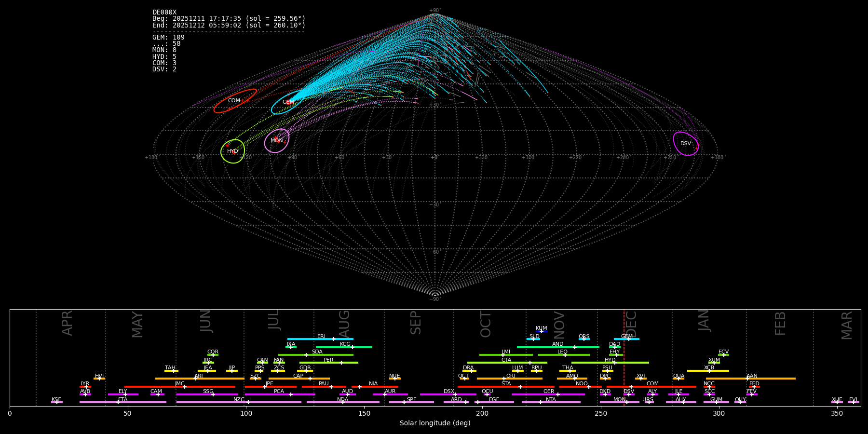Click the DSV radiant label on the sky map
This screenshot has height=434, width=868.
click(686, 144)
